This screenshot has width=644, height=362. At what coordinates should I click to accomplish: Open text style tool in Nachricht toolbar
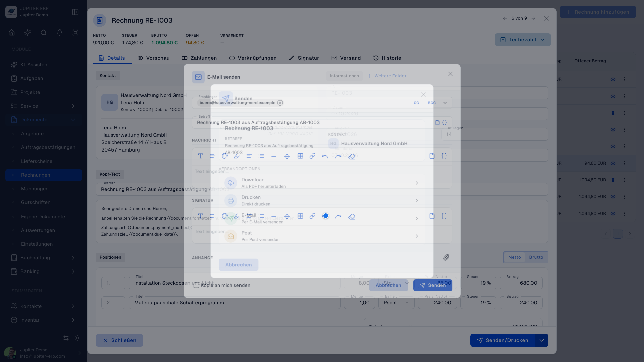200,156
